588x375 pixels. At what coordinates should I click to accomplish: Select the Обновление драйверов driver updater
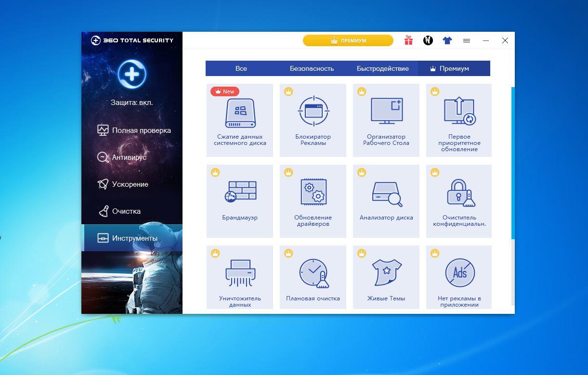point(313,201)
